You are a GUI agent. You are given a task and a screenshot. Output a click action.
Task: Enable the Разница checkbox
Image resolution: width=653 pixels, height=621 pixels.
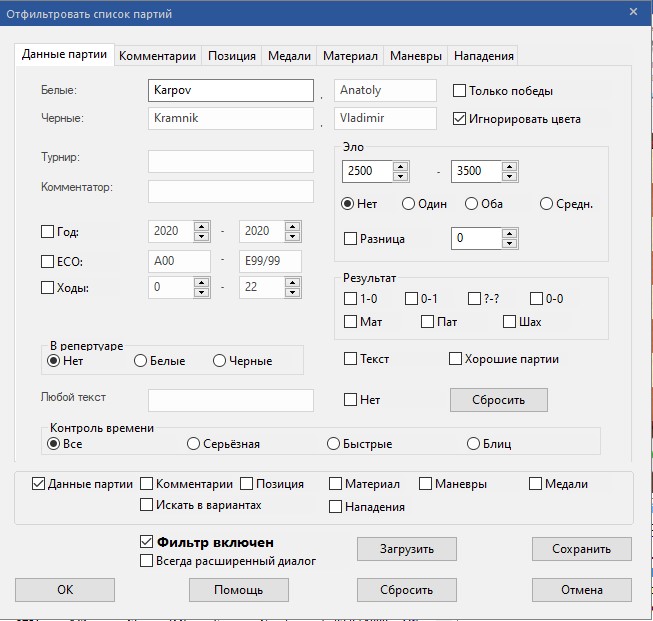(350, 239)
